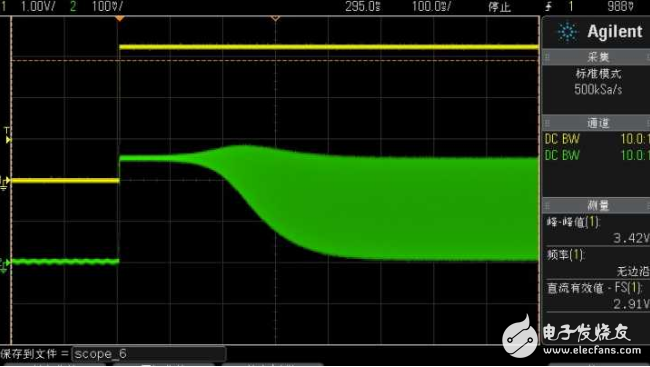This screenshot has height=367, width=650.
Task: Click the yellow channel 1 waveform trace
Action: tap(328, 47)
